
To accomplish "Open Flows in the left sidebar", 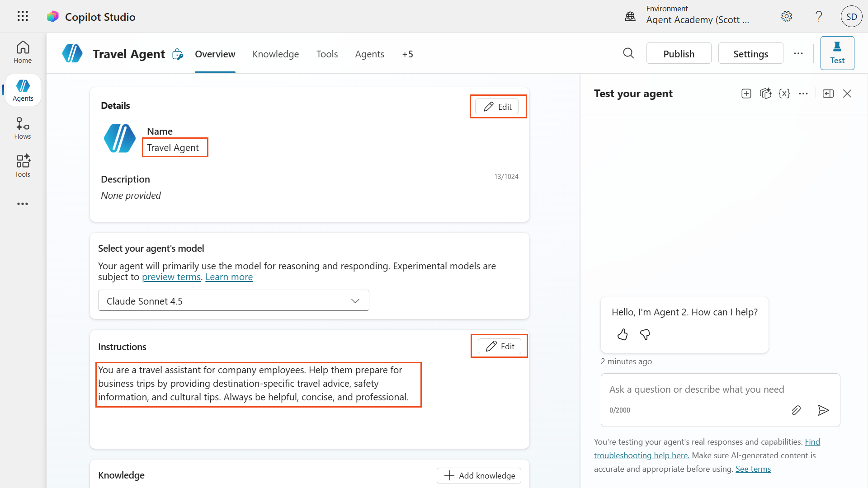I will pyautogui.click(x=23, y=128).
